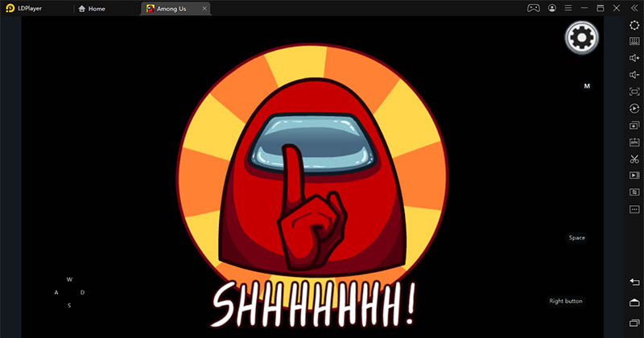Tap the A key mapping
The image size is (644, 338).
click(x=56, y=292)
